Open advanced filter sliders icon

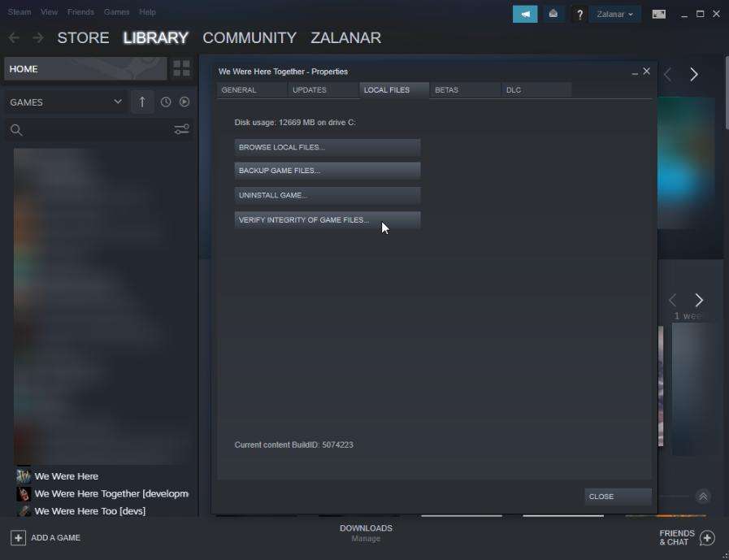point(181,129)
